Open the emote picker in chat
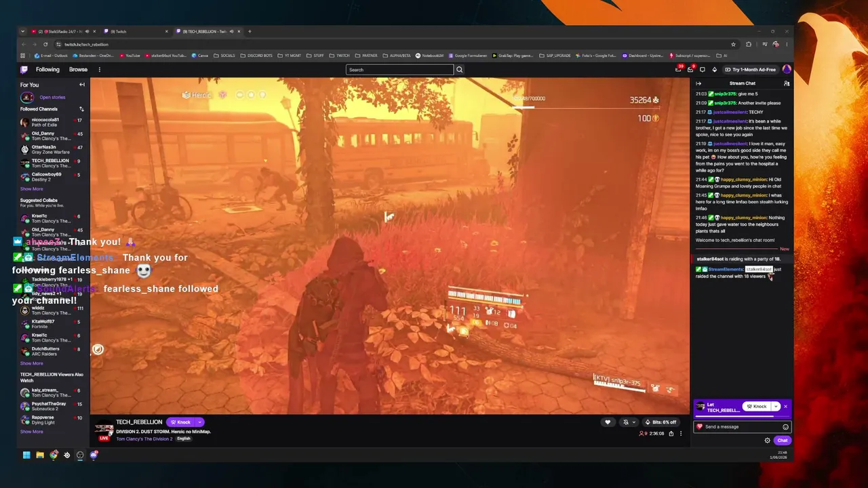 click(x=785, y=427)
